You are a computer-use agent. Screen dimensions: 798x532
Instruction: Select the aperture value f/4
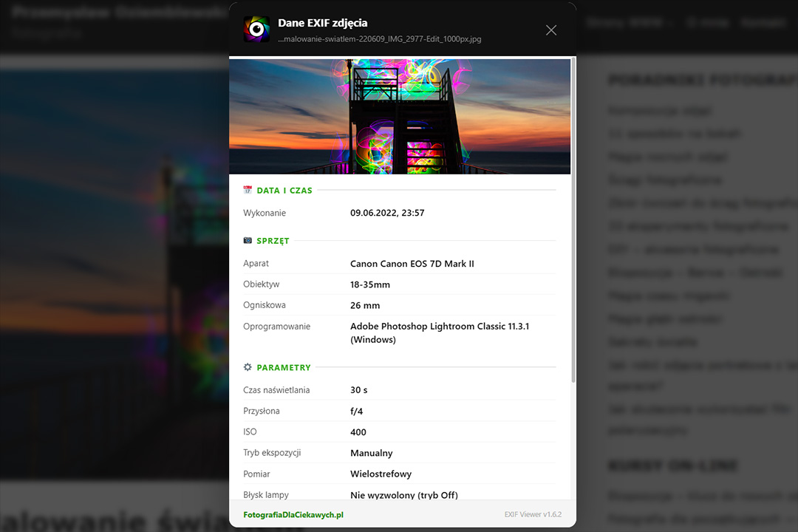pyautogui.click(x=356, y=412)
